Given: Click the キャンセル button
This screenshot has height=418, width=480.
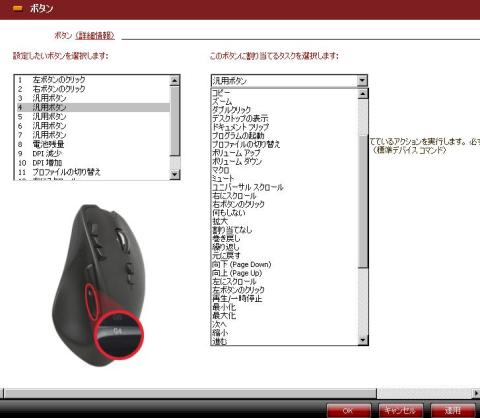Looking at the screenshot, I should pos(401,410).
